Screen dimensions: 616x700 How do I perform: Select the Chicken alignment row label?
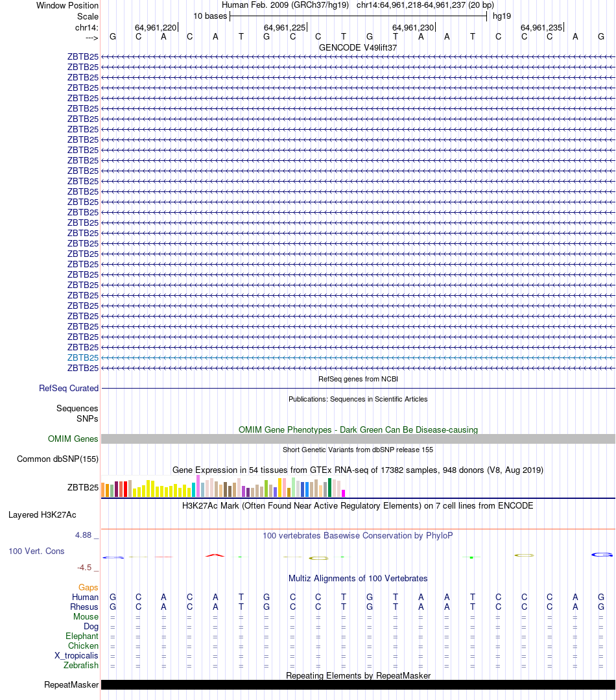click(x=84, y=646)
